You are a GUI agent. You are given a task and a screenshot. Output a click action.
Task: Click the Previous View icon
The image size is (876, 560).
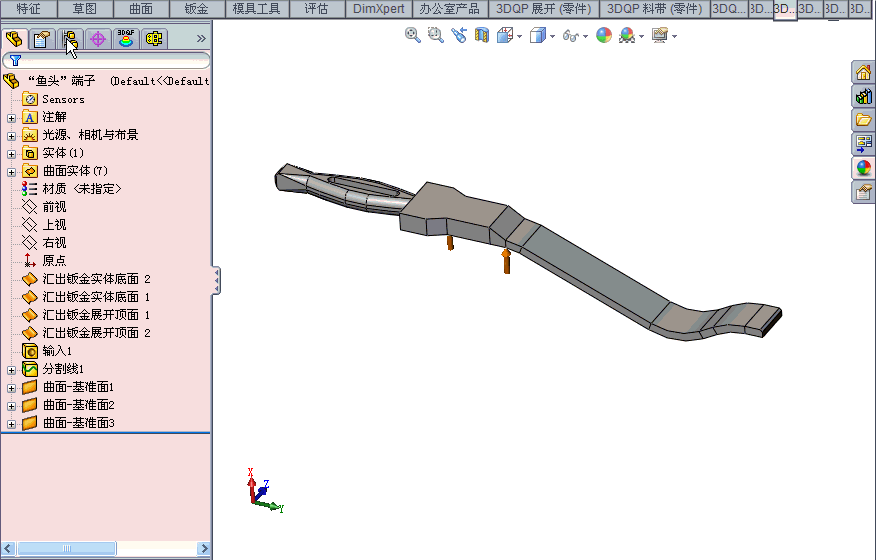(x=459, y=35)
